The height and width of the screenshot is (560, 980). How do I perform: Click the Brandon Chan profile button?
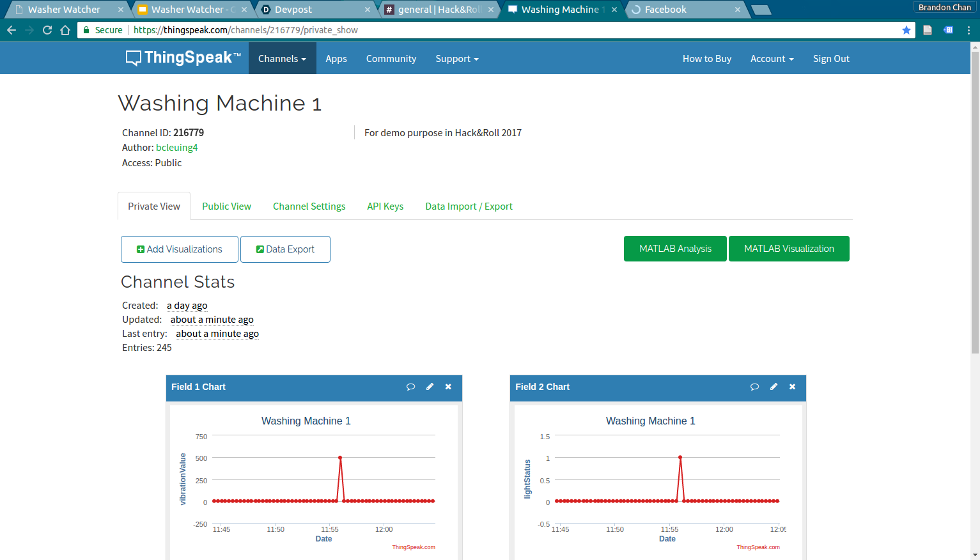[945, 7]
